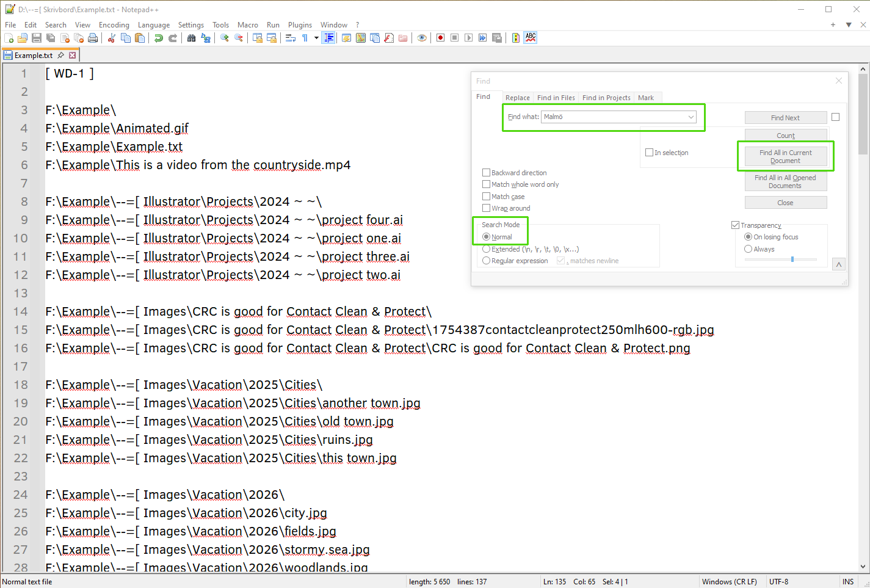Toggle the indent guide toolbar icon
Screen dimensions: 870x588
point(329,38)
